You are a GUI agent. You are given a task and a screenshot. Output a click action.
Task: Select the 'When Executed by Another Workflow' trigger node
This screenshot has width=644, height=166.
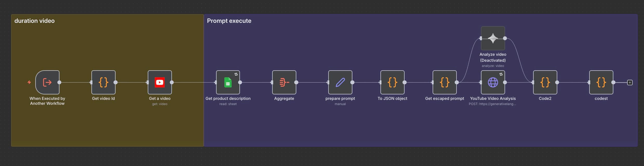(47, 82)
